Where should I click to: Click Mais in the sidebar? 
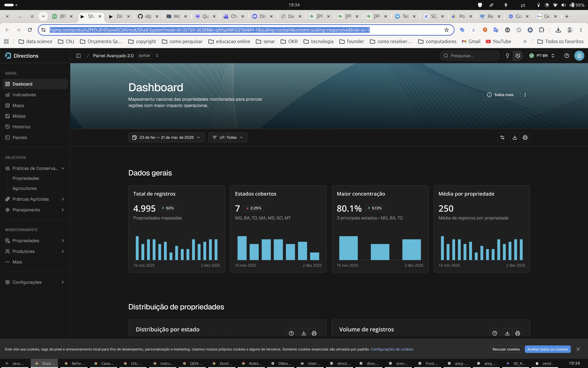pyautogui.click(x=35, y=262)
